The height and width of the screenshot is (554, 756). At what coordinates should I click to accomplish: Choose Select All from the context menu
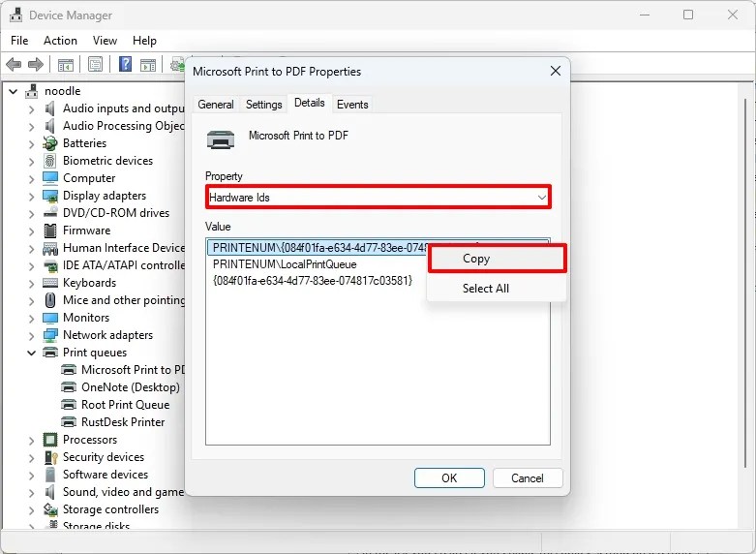pyautogui.click(x=497, y=288)
